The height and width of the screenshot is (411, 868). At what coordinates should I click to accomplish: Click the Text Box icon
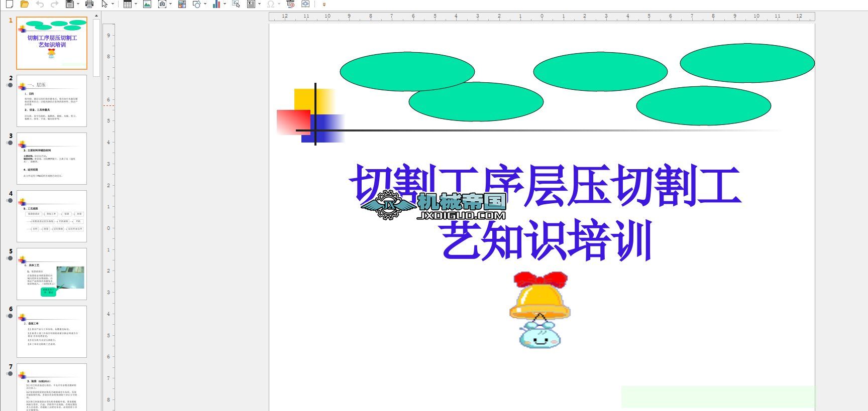[x=251, y=4]
